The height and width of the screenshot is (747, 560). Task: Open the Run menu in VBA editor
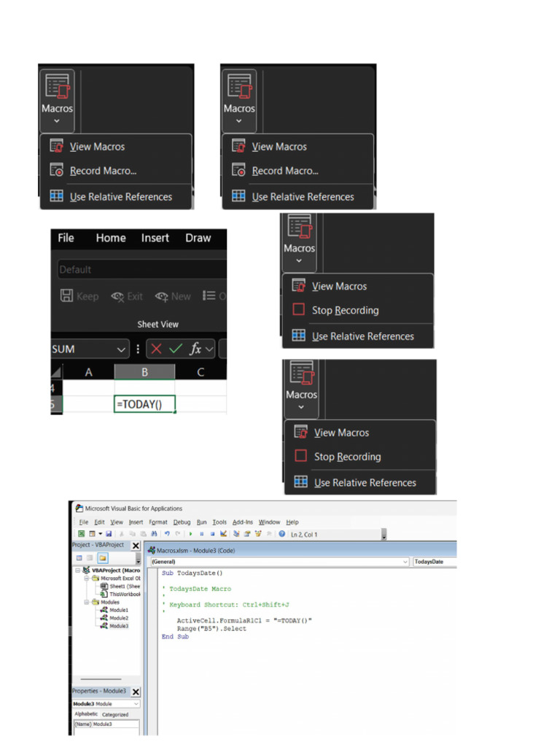(201, 522)
